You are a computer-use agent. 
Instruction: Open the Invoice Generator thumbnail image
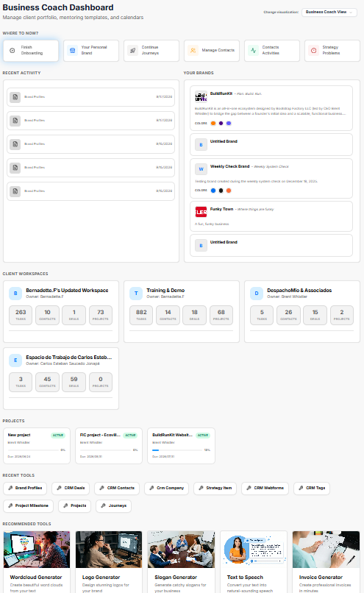point(326,550)
